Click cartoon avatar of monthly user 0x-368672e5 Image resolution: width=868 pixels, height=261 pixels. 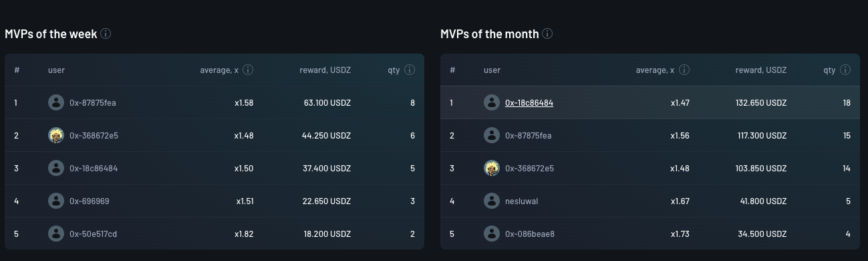click(x=492, y=168)
